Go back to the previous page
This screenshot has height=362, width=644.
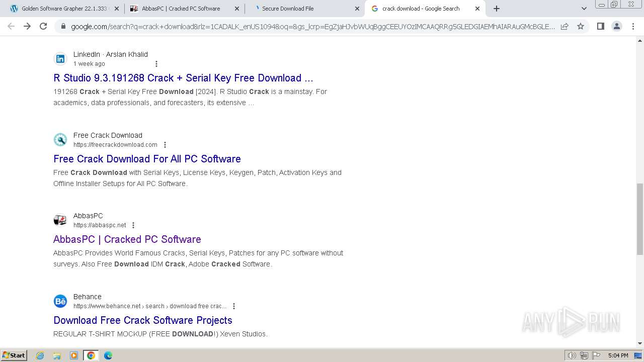pos(11,26)
